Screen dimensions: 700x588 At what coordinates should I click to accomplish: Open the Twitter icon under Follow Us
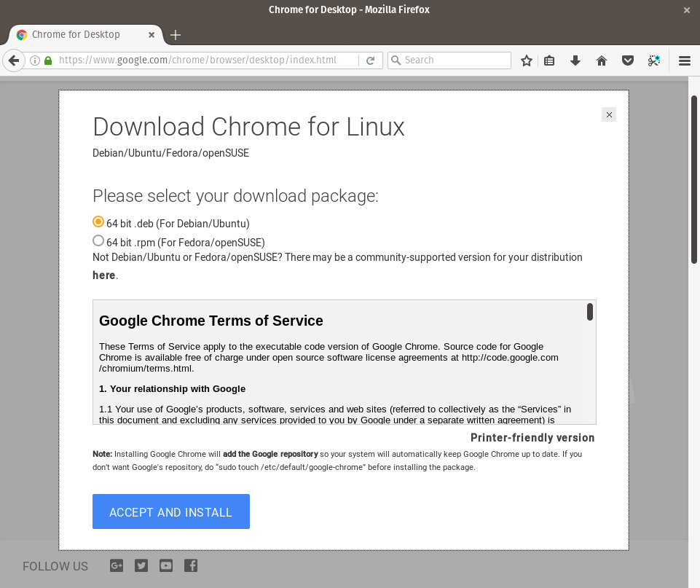tap(141, 565)
